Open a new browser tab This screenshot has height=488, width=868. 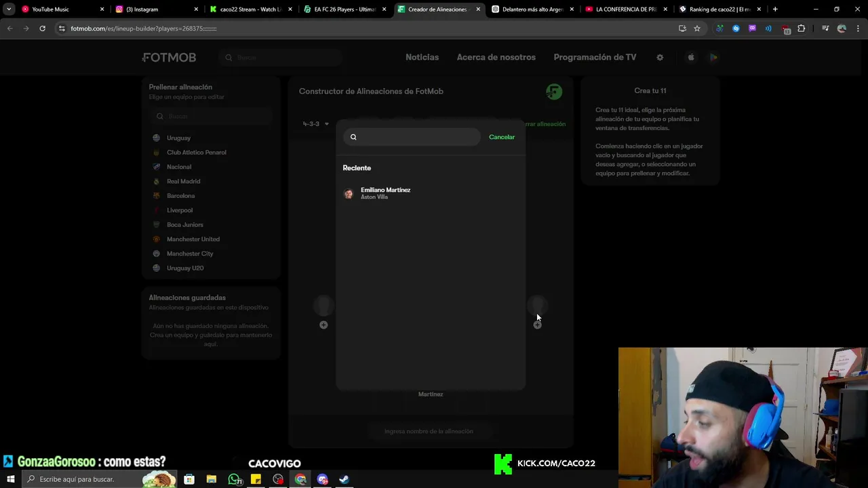pyautogui.click(x=775, y=9)
